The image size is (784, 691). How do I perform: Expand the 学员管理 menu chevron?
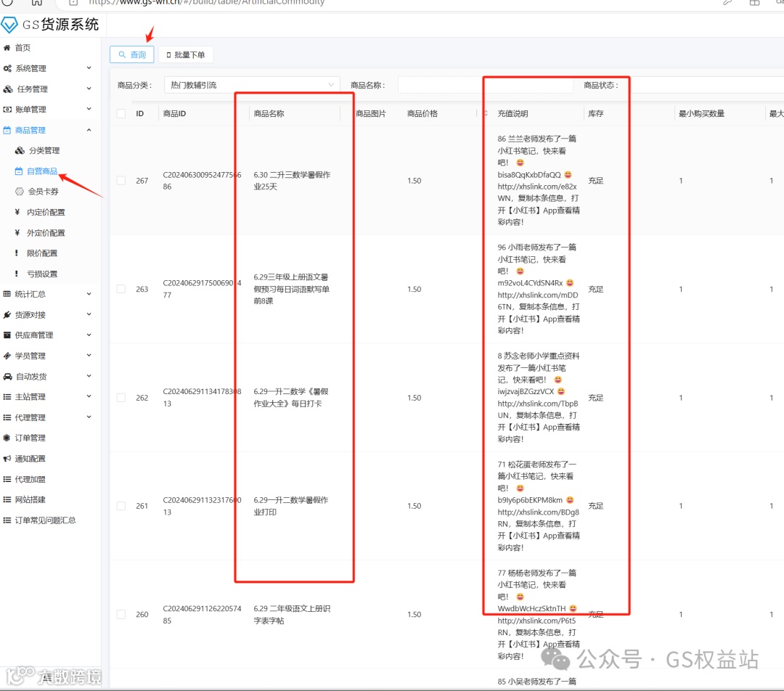[x=89, y=356]
